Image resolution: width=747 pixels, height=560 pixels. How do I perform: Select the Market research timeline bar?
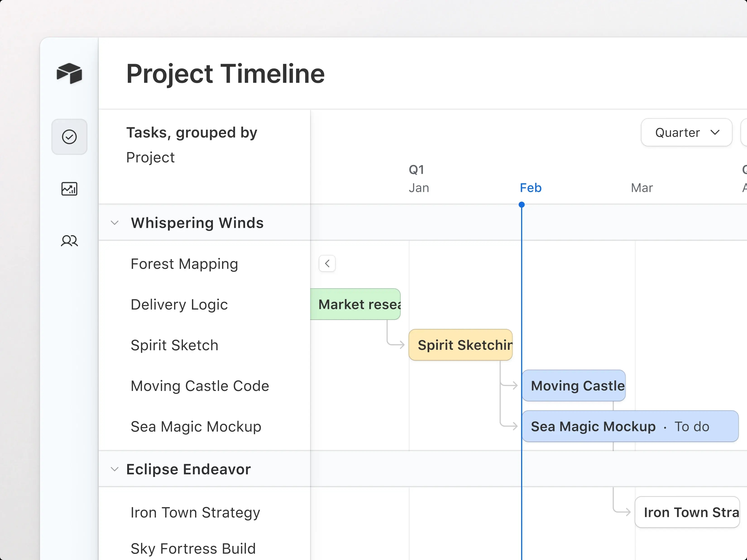tap(355, 304)
